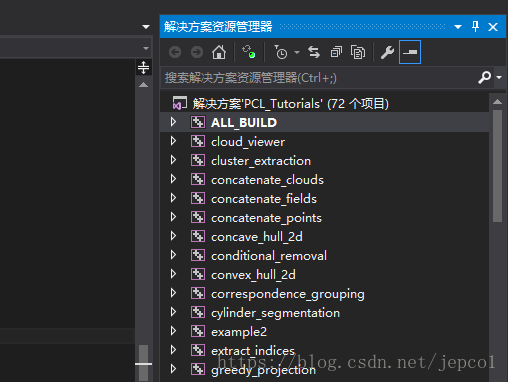Viewport: 508px width, 382px height.
Task: Click the concatenate_clouds project icon
Action: pyautogui.click(x=198, y=179)
